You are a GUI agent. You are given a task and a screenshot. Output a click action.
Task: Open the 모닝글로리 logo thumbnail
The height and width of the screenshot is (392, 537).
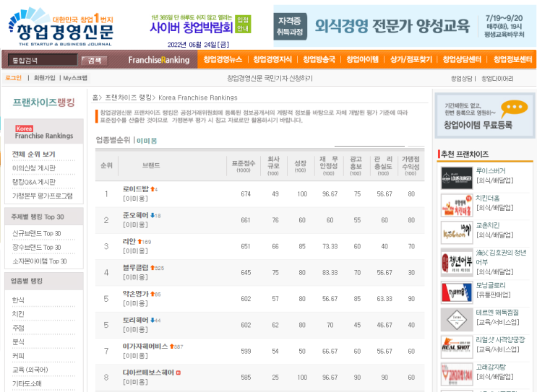coord(457,293)
